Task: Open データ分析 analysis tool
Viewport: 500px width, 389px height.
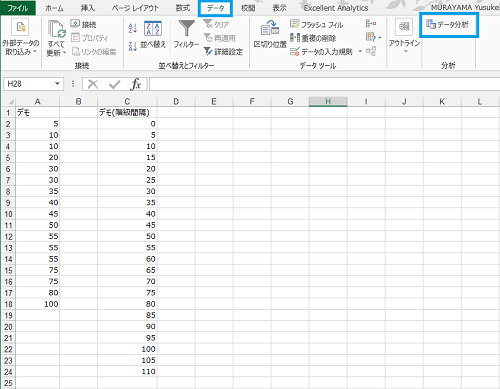Action: pos(448,24)
